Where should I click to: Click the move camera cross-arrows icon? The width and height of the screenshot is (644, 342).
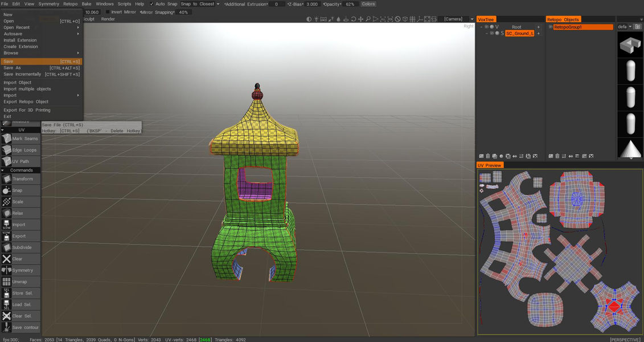click(x=360, y=19)
